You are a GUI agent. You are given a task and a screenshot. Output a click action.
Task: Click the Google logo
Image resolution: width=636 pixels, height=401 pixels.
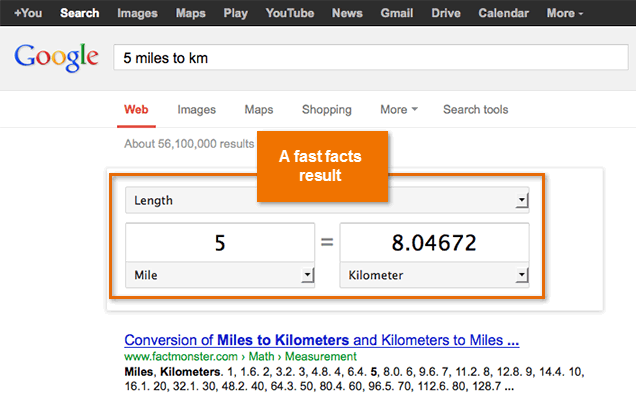pos(56,57)
